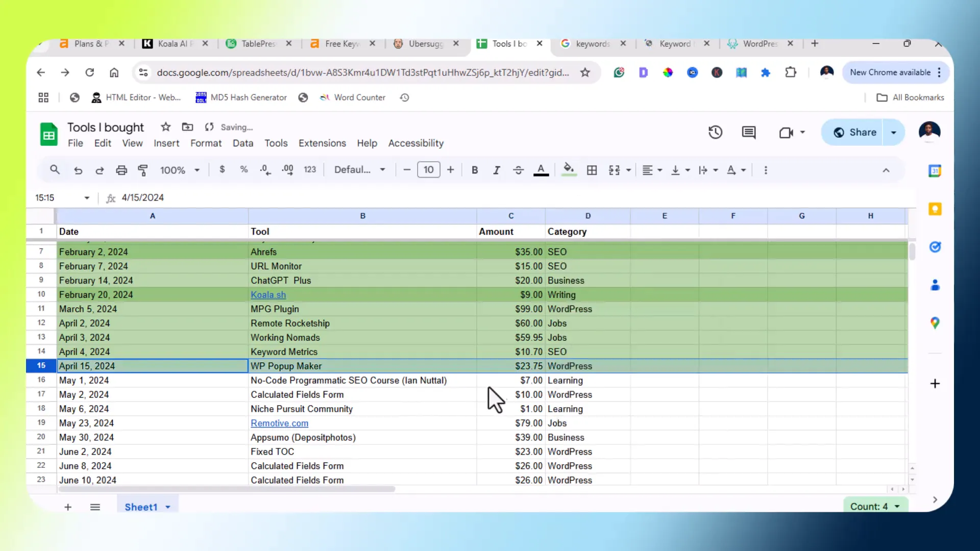Expand the merge cells options arrow
The width and height of the screenshot is (980, 551).
[628, 170]
